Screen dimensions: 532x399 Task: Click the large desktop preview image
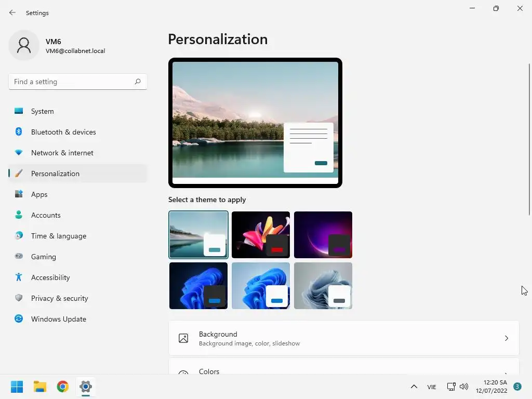point(255,123)
